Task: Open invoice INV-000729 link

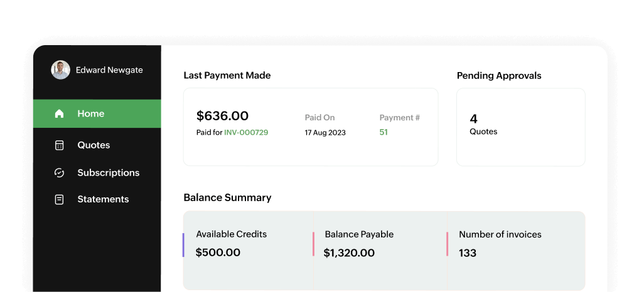Action: click(x=246, y=133)
